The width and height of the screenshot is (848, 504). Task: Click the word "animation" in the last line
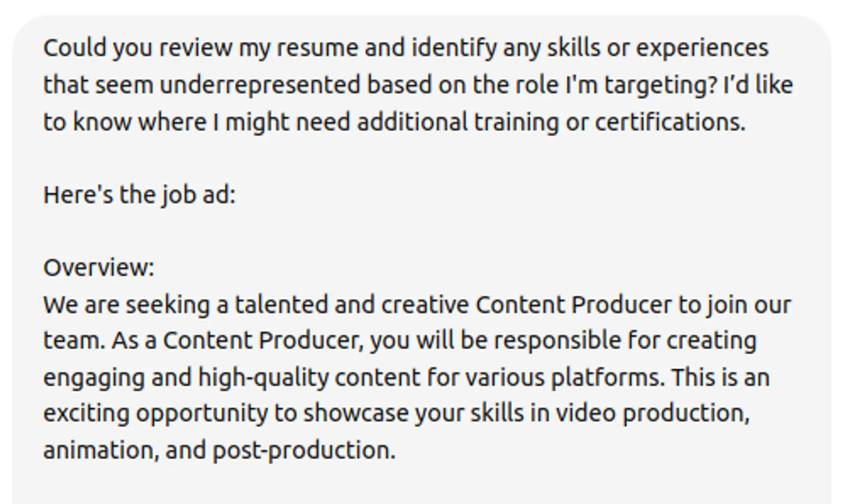(101, 450)
